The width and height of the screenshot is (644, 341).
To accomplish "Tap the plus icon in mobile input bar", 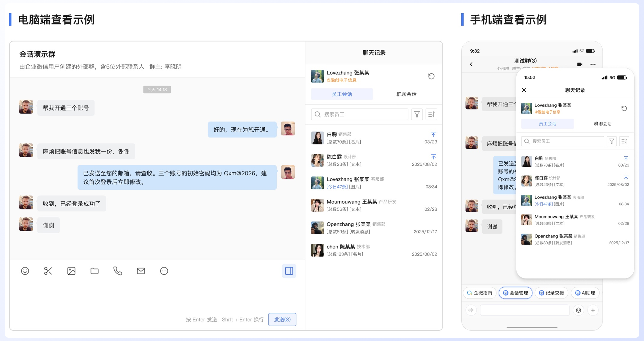I will (593, 310).
